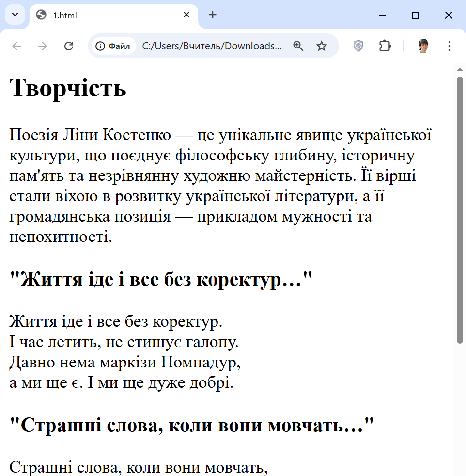Open a new tab with plus button

tap(213, 15)
